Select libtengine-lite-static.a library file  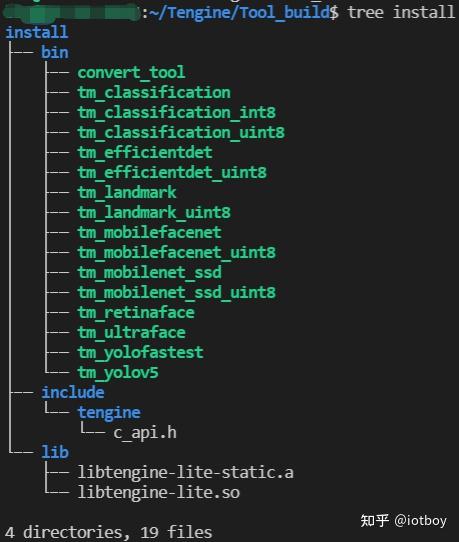point(186,473)
